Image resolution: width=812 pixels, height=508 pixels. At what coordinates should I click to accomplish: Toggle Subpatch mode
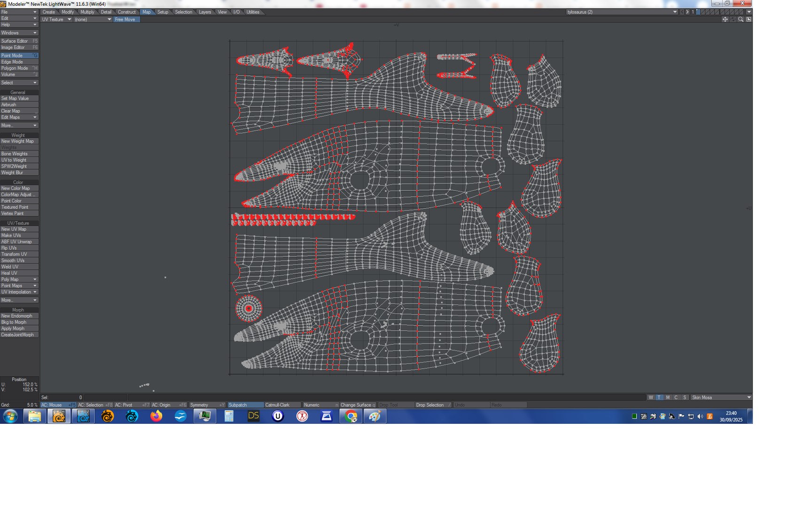click(x=245, y=405)
